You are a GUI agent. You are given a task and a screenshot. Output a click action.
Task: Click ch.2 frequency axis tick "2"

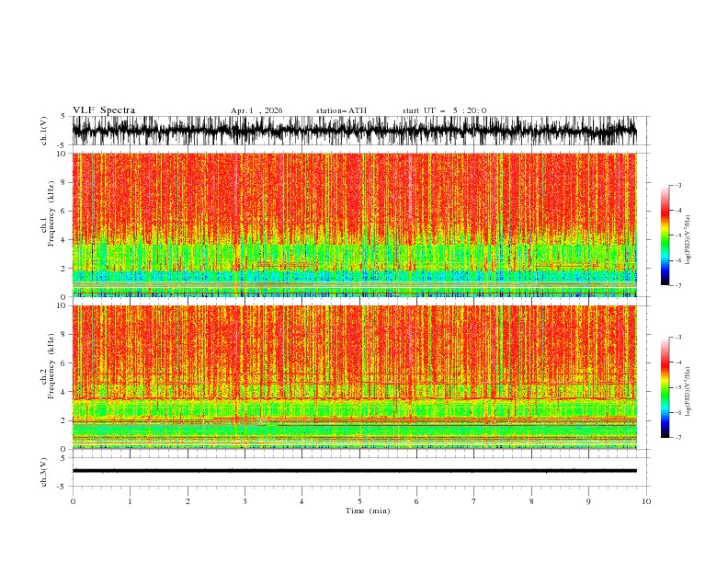[x=64, y=420]
